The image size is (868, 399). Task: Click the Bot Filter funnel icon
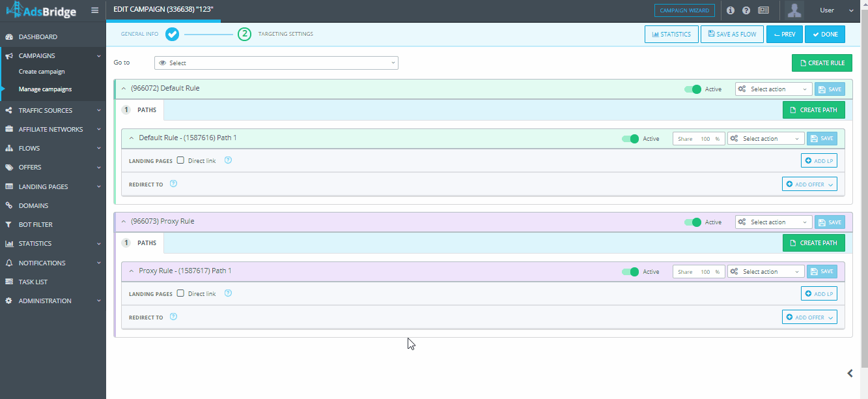[x=9, y=225]
